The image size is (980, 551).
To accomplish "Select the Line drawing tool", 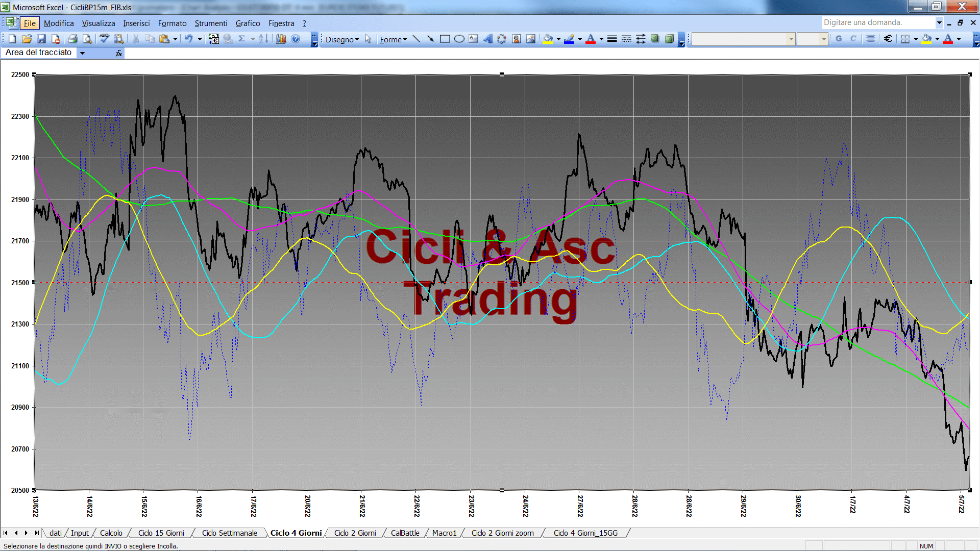I will click(x=416, y=39).
